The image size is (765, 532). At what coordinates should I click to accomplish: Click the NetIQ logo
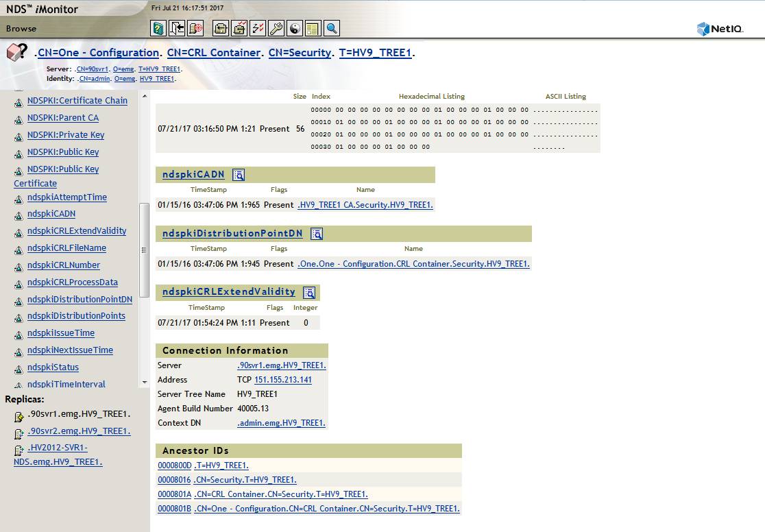pyautogui.click(x=720, y=29)
